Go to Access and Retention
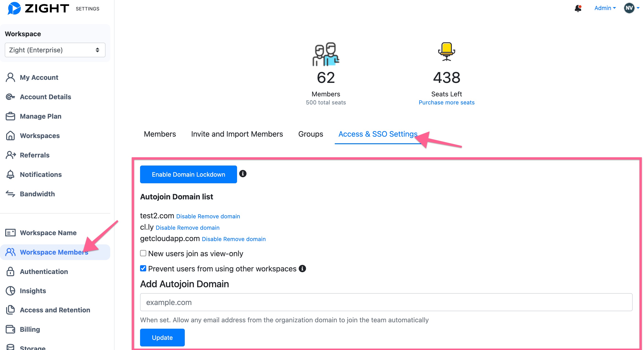 (x=55, y=310)
